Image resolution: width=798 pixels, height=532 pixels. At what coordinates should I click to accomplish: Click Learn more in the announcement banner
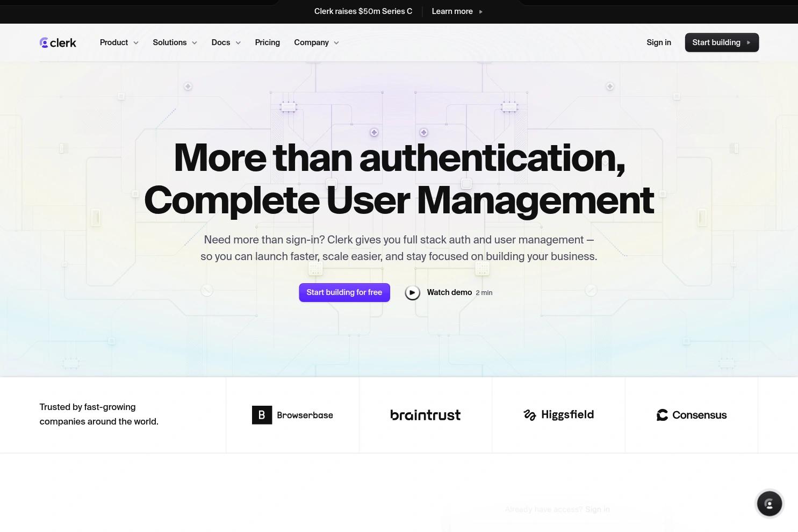452,11
